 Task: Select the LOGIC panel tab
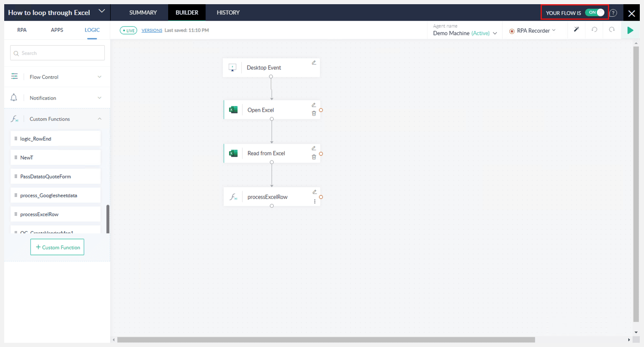click(92, 30)
